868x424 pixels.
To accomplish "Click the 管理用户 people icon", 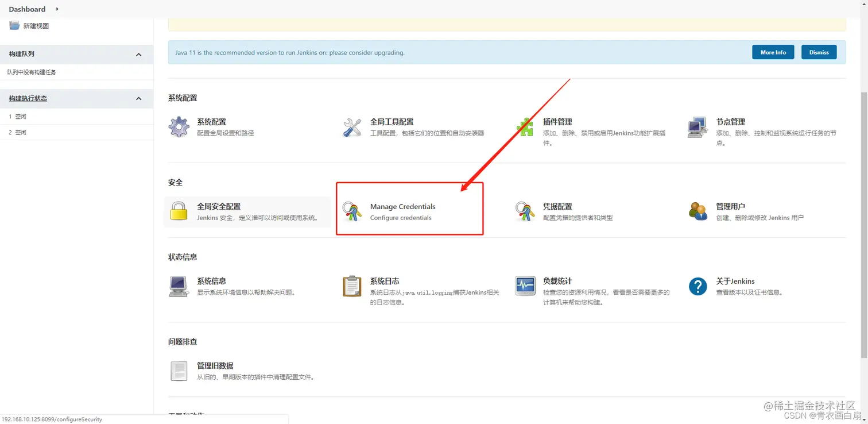I will [x=698, y=211].
